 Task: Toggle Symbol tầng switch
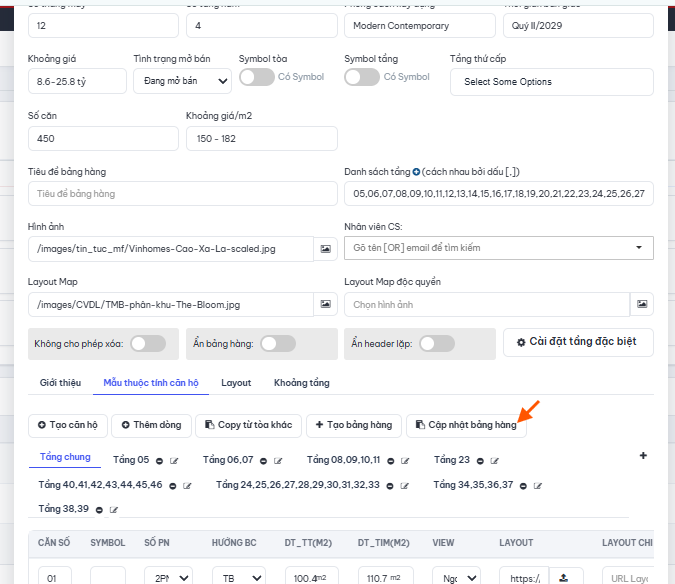coord(362,77)
